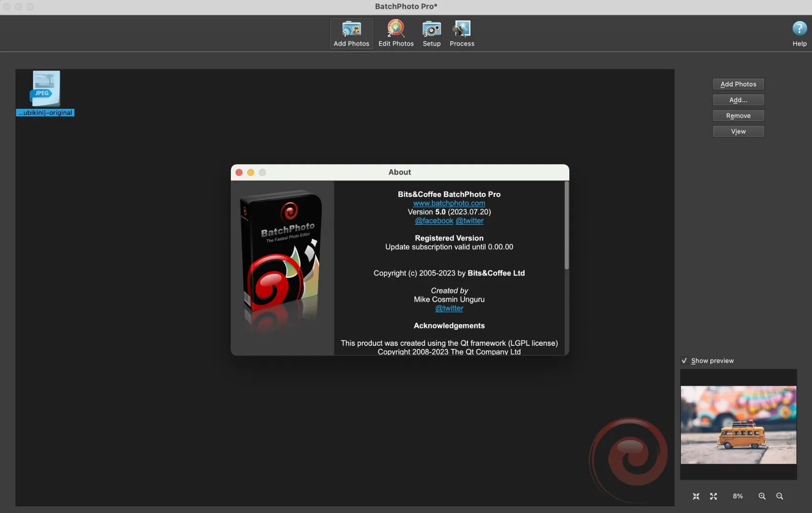
Task: Click the About dialog title bar text
Action: (400, 172)
